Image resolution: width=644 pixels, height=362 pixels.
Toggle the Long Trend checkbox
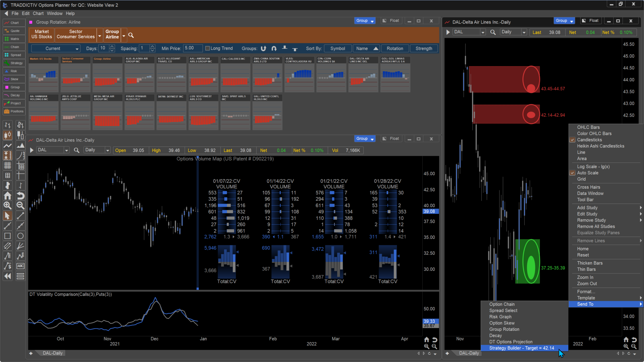pos(208,48)
